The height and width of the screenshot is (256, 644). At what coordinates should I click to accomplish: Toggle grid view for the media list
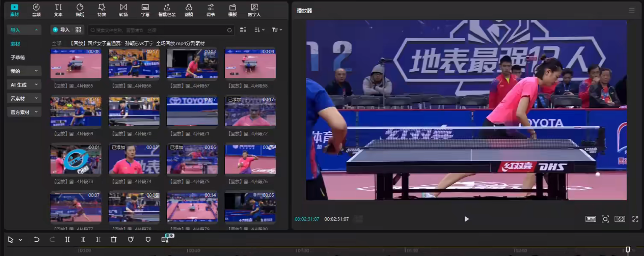pyautogui.click(x=243, y=30)
